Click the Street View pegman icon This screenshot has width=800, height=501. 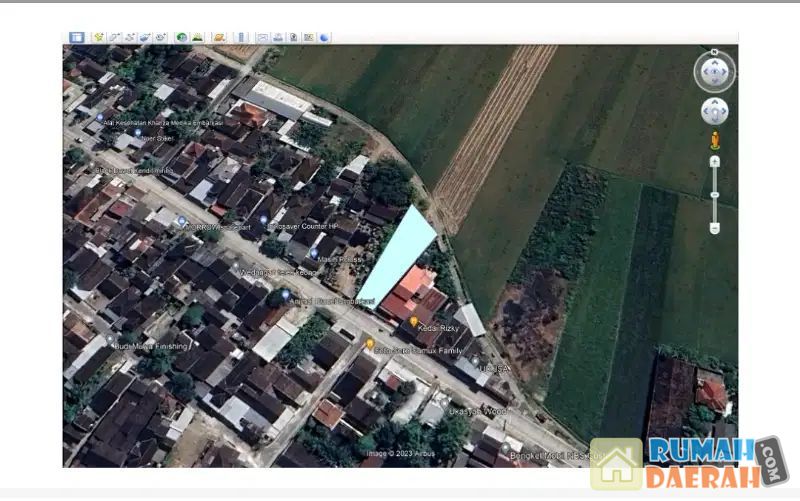tap(714, 140)
